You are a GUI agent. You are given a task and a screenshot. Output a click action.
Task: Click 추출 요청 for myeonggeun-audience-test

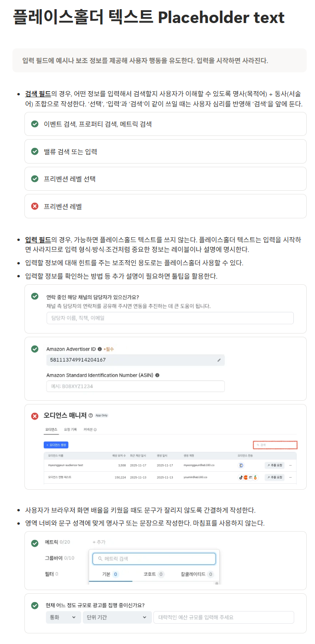click(x=274, y=465)
